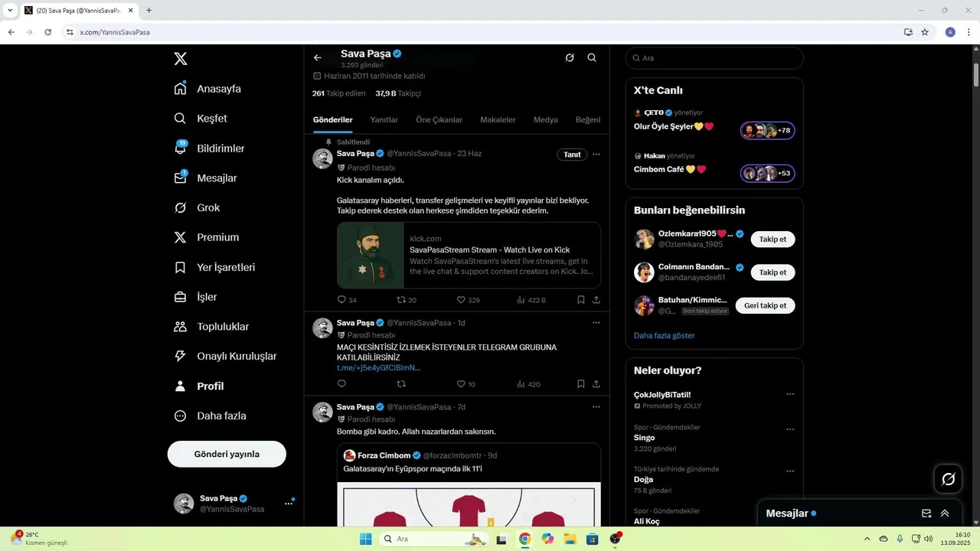Screen dimensions: 980x551
Task: Open more options on Telegram post
Action: 596,323
